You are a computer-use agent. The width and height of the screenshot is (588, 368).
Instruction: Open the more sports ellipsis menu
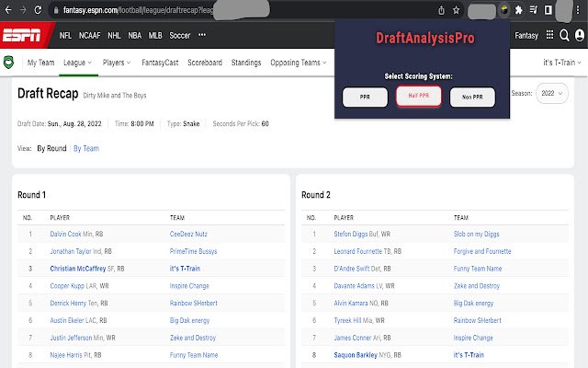point(202,35)
